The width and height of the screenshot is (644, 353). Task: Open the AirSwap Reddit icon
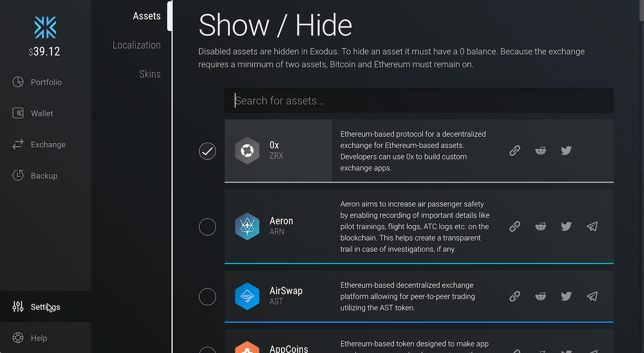pos(540,296)
